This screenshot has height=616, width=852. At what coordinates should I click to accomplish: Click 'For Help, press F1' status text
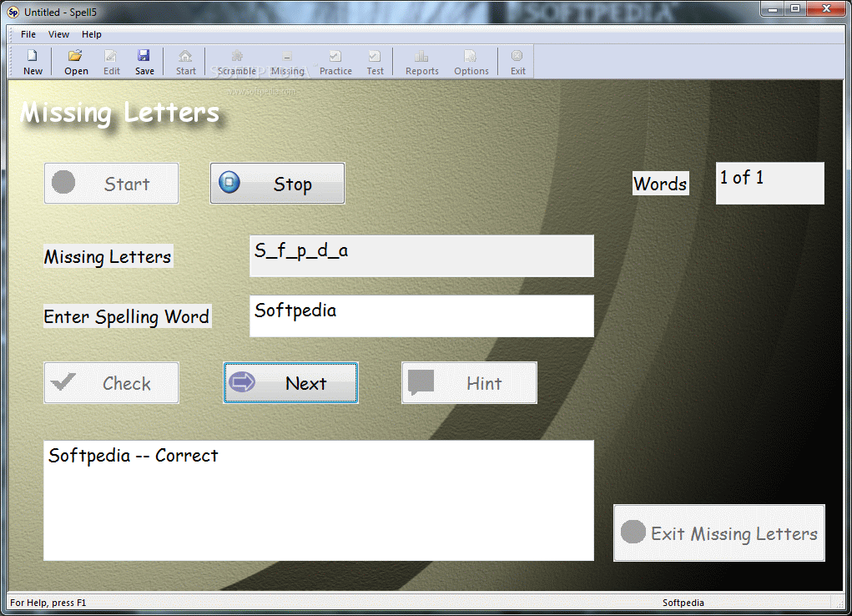click(48, 603)
